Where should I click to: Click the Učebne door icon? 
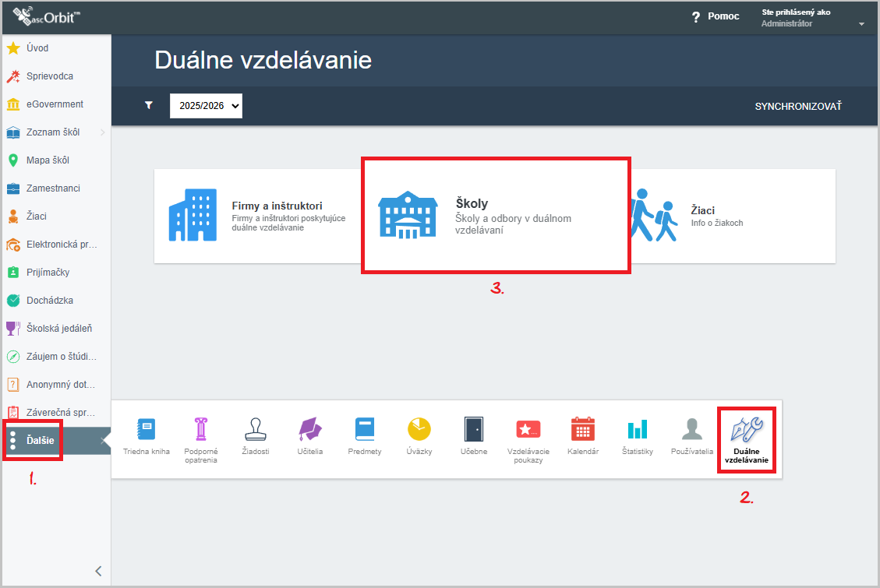click(x=474, y=429)
